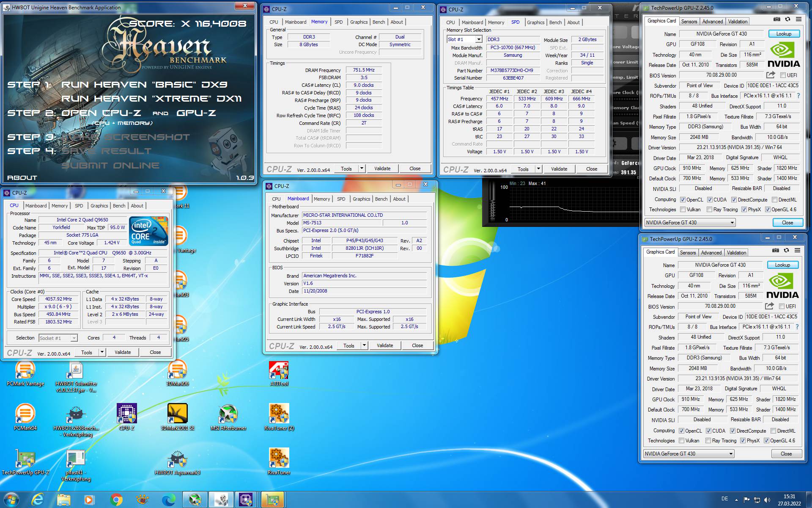Select the PCMark04 desktop shortcut
The height and width of the screenshot is (508, 812).
pyautogui.click(x=25, y=417)
